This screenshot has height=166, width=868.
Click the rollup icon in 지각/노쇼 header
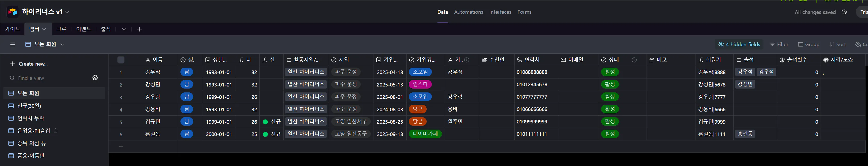coord(826,60)
